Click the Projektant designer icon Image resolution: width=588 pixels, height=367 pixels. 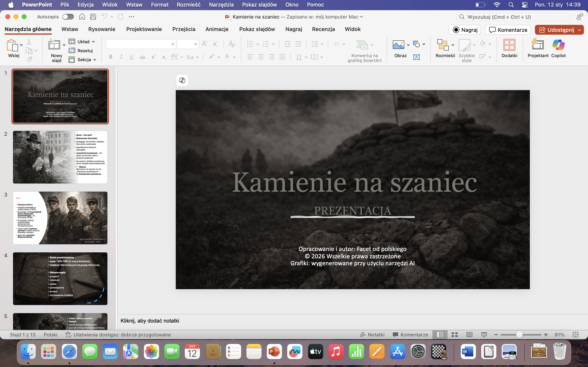coord(537,45)
